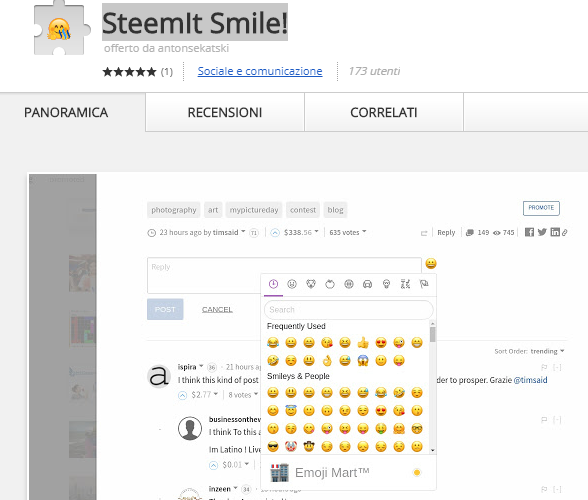Image resolution: width=588 pixels, height=500 pixels.
Task: Click the photography tag
Action: 174,210
